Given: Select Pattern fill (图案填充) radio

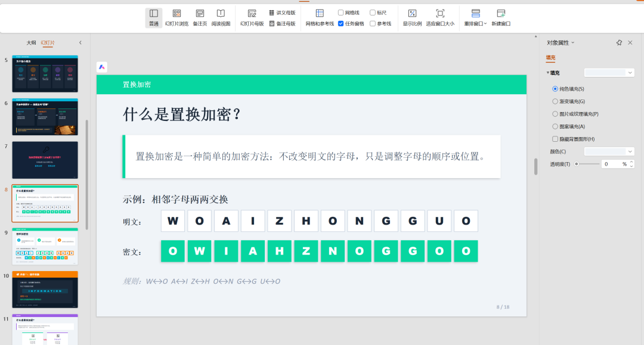Looking at the screenshot, I should pos(555,126).
